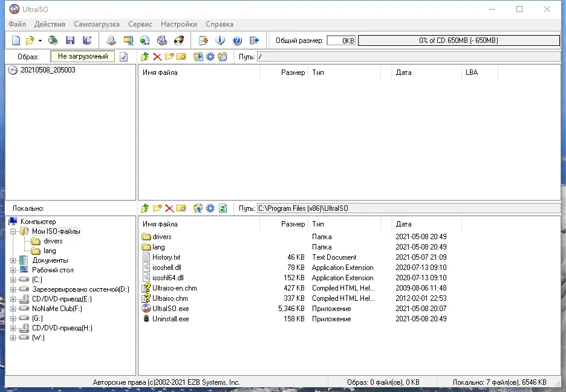Viewport: 566px width, 392px height.
Task: Expand the CD/DVD-привод(E:) node
Action: click(13, 299)
